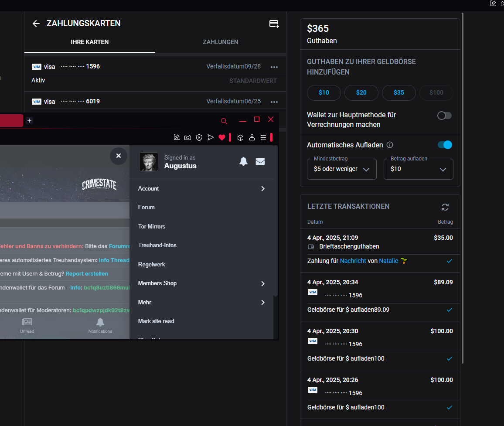Open the ad blocker shield icon
The image size is (504, 426).
(199, 138)
